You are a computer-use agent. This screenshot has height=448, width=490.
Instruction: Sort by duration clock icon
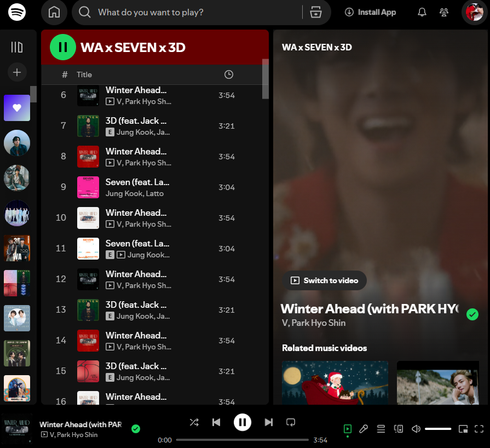tap(229, 74)
